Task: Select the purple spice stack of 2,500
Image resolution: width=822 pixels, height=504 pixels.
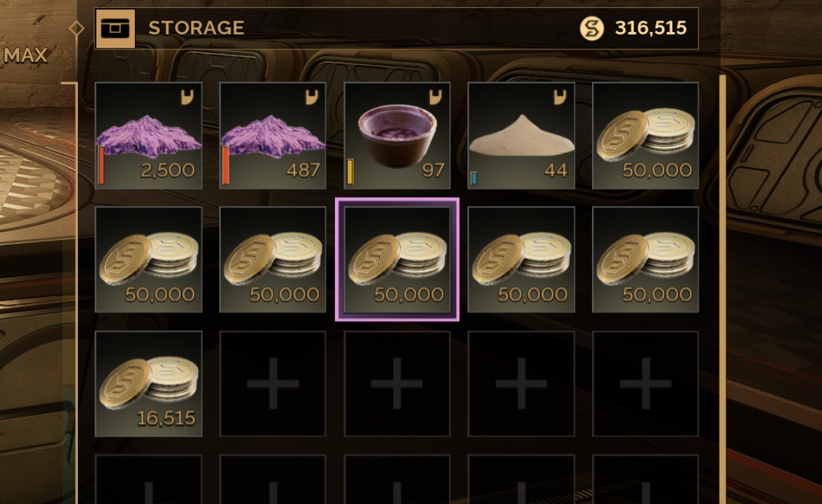Action: click(x=149, y=135)
